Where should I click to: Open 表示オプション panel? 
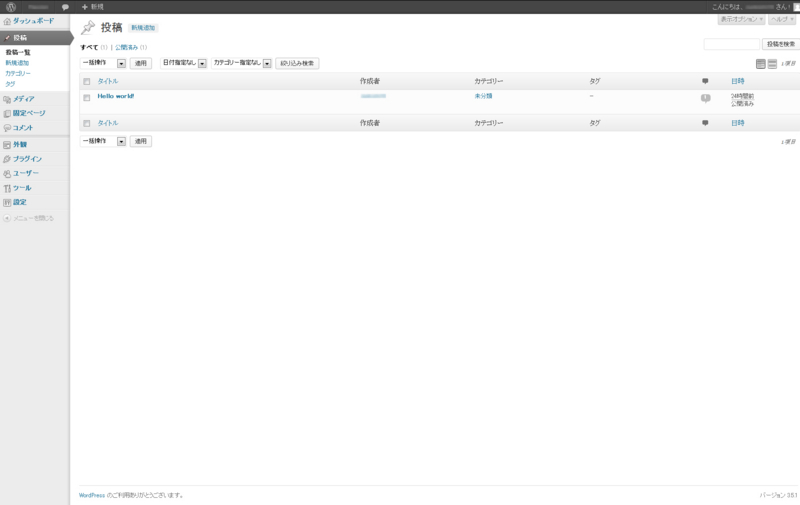pyautogui.click(x=741, y=19)
